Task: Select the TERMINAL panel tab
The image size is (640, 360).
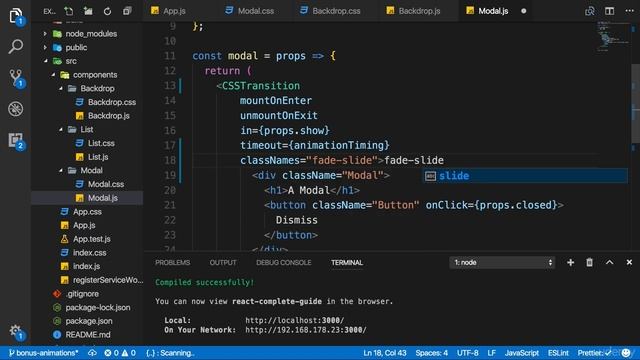Action: (347, 262)
